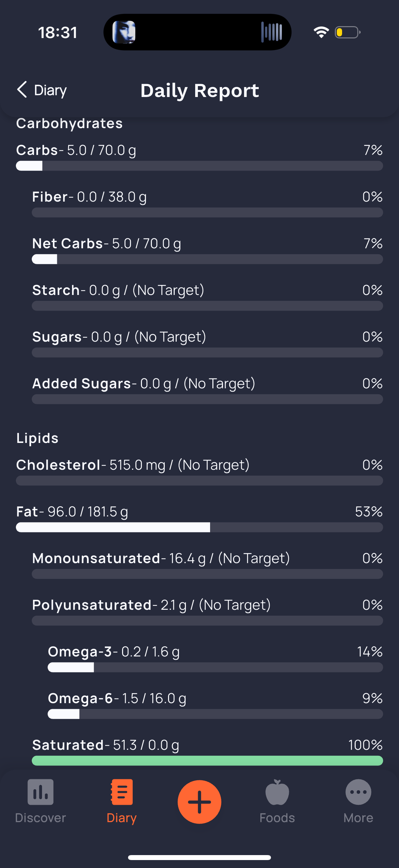
Task: Open the Cholesterol nutrient entry
Action: [x=133, y=465]
